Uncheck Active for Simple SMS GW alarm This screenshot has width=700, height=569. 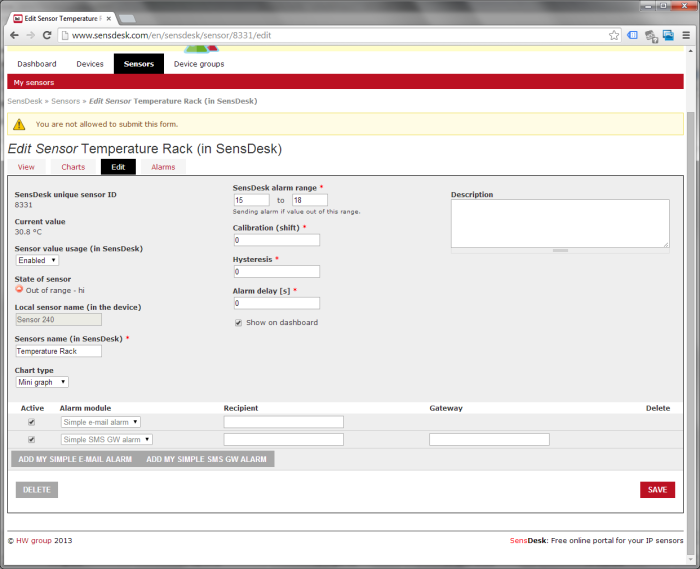[x=32, y=439]
